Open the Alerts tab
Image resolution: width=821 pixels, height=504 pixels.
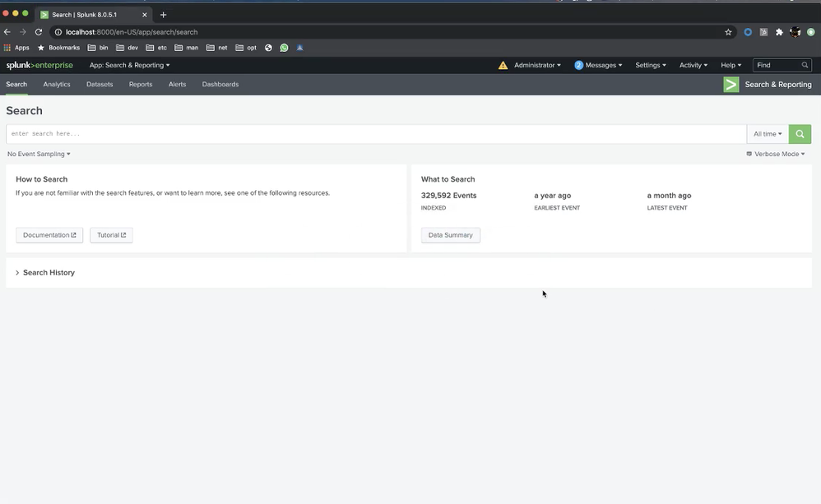click(177, 84)
